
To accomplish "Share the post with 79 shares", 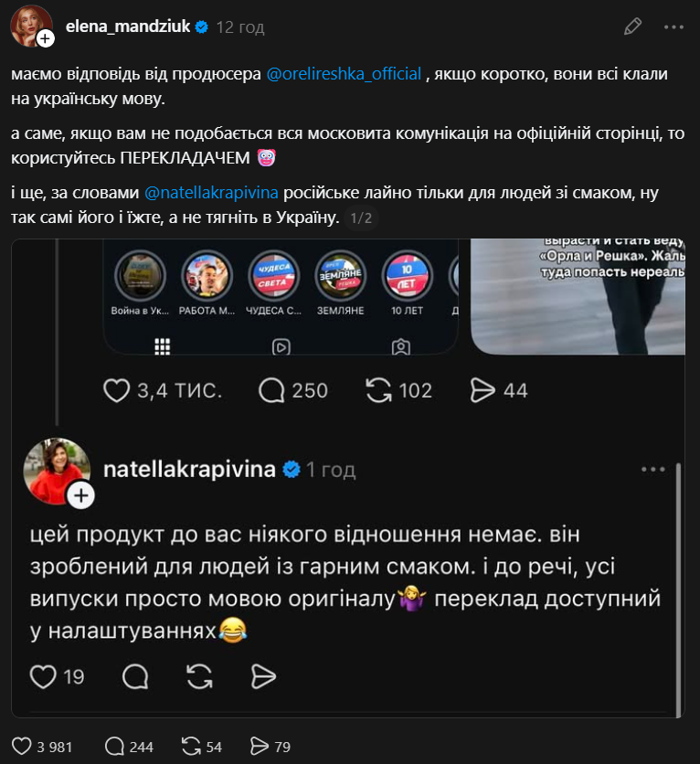I will click(260, 746).
